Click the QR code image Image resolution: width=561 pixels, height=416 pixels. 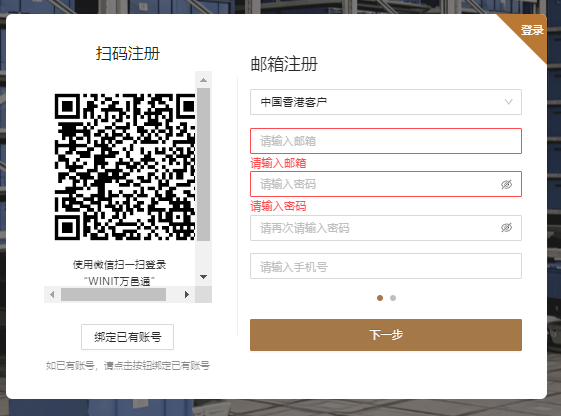tap(125, 167)
